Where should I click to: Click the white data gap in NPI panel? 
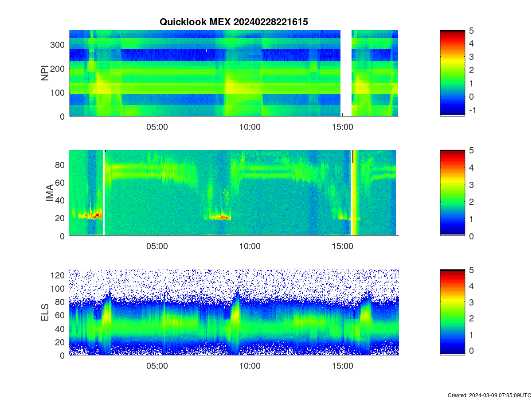346,73
